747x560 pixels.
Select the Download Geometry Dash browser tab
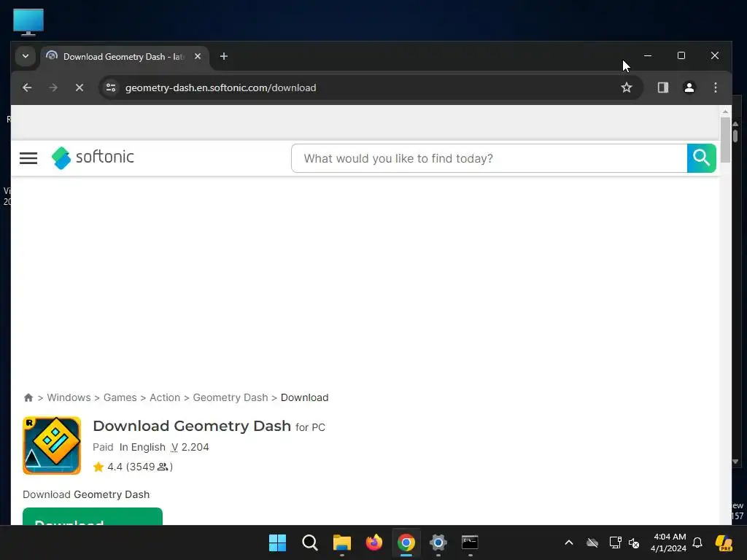(124, 57)
